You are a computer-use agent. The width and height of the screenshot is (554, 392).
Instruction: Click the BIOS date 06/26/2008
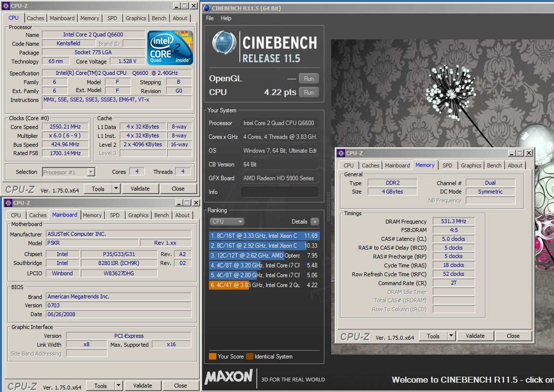(x=119, y=314)
